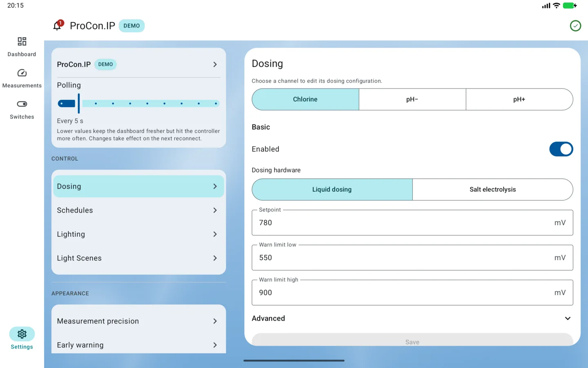This screenshot has height=368, width=588.
Task: Open Measurement precision settings
Action: point(138,321)
